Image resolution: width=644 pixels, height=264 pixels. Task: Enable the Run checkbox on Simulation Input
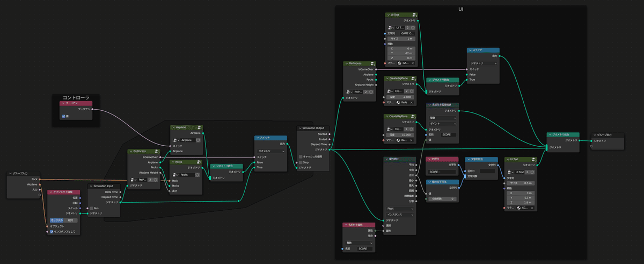coord(91,208)
